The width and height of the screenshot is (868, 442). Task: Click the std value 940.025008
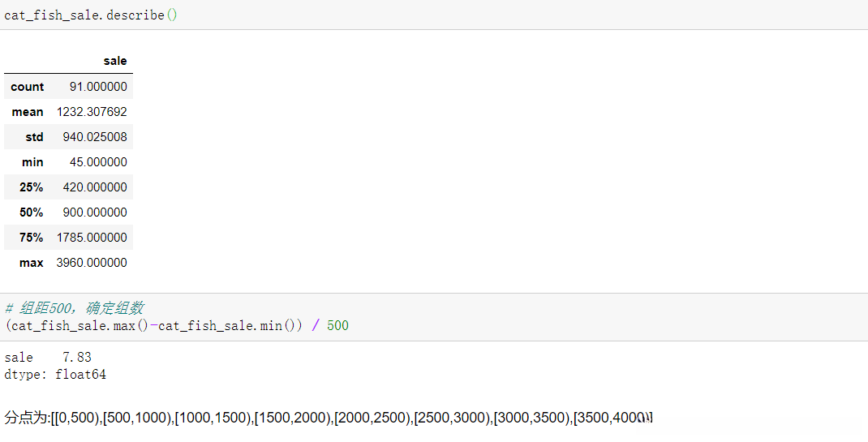pos(95,137)
